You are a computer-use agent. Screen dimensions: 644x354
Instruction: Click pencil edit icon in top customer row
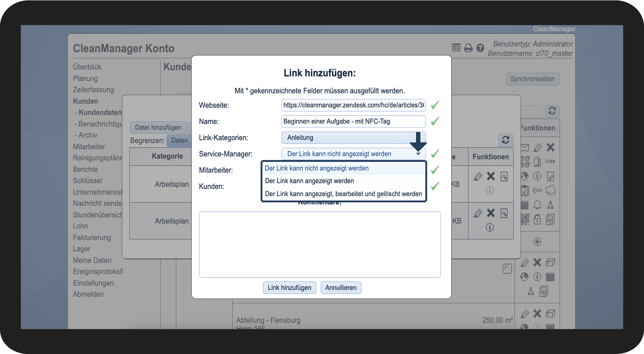point(537,147)
